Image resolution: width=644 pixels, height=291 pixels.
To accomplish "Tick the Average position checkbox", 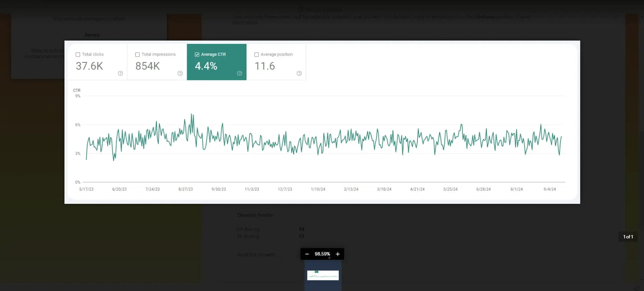I will click(x=257, y=55).
